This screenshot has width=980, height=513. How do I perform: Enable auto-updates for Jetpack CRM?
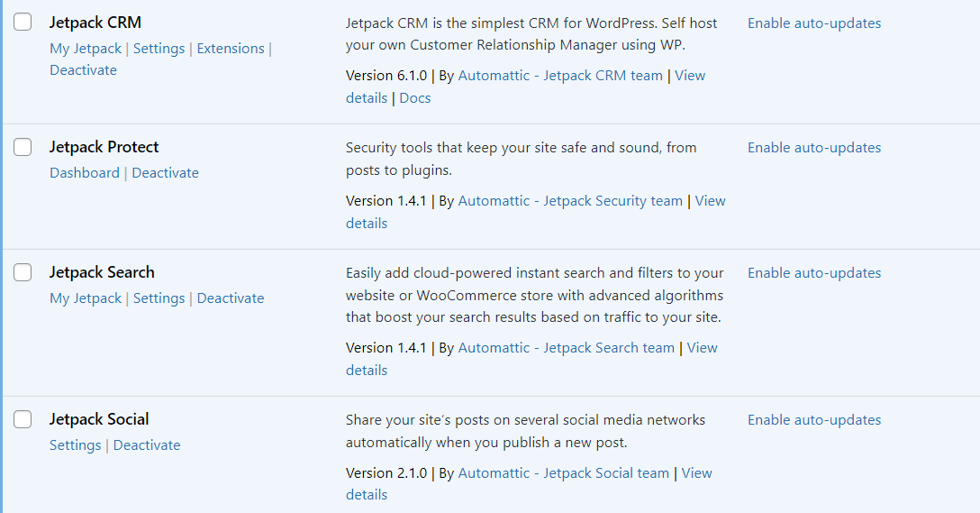[x=814, y=23]
